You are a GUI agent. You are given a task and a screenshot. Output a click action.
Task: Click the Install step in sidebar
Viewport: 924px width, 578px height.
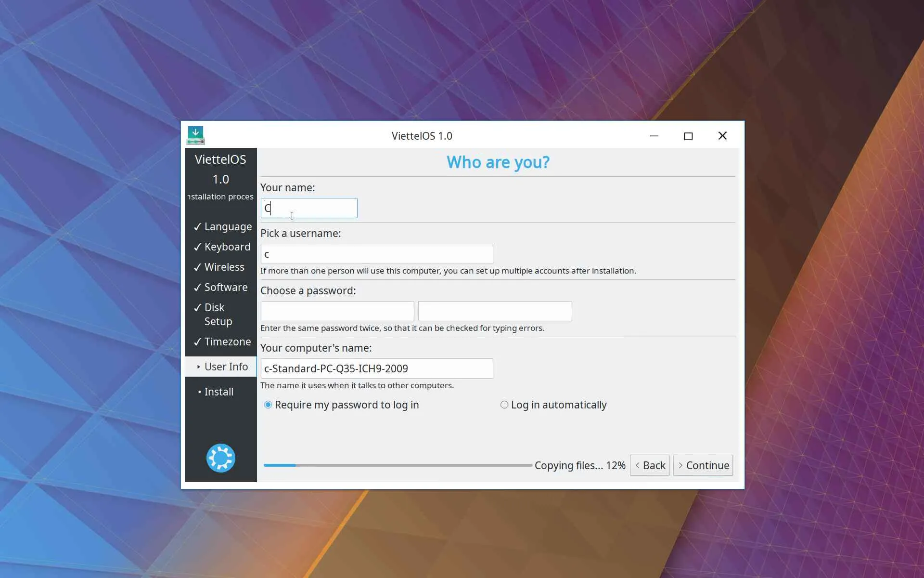pyautogui.click(x=218, y=392)
